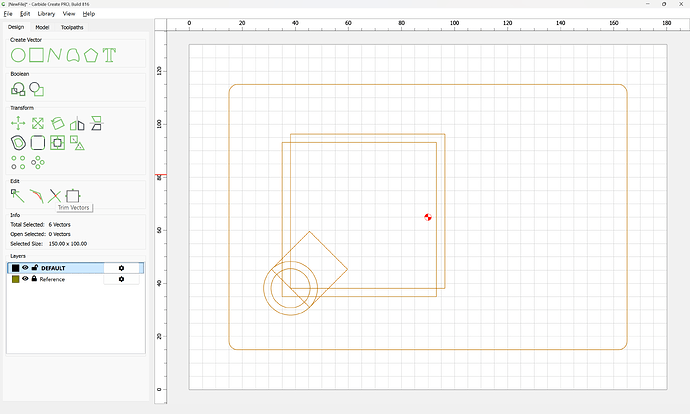Select the Align Vectors tool
The width and height of the screenshot is (690, 414).
(x=57, y=143)
